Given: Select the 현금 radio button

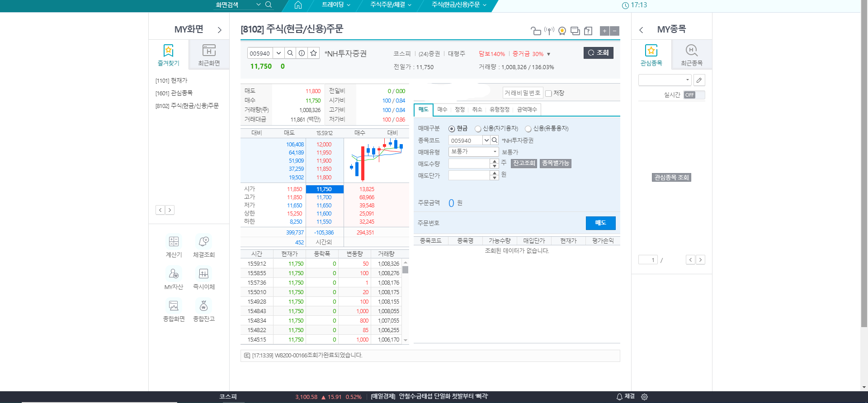Looking at the screenshot, I should tap(451, 129).
